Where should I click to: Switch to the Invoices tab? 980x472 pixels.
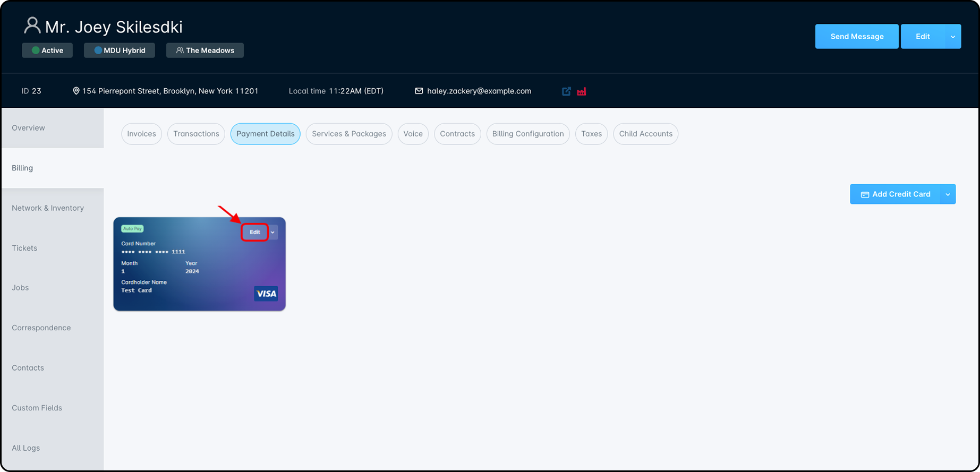coord(141,134)
